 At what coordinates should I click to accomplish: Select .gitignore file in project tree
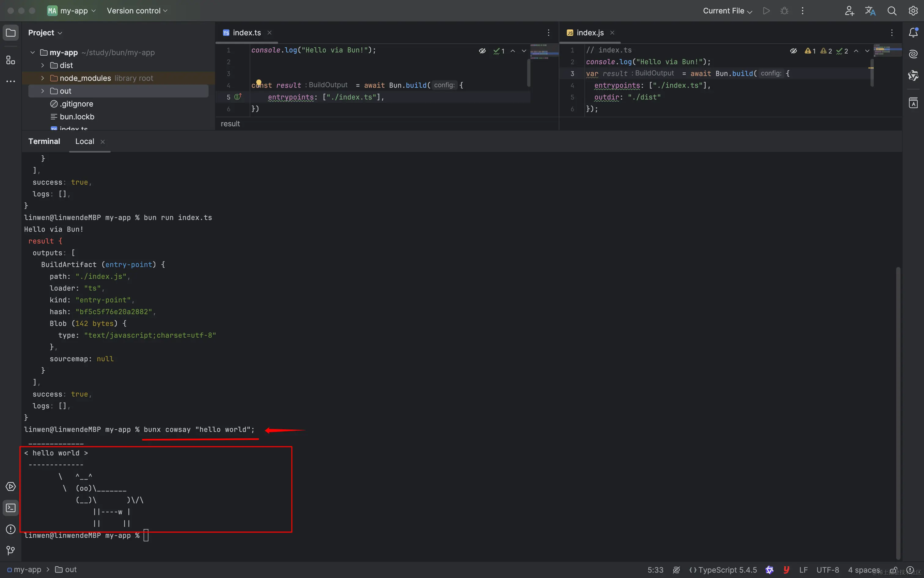pyautogui.click(x=72, y=104)
